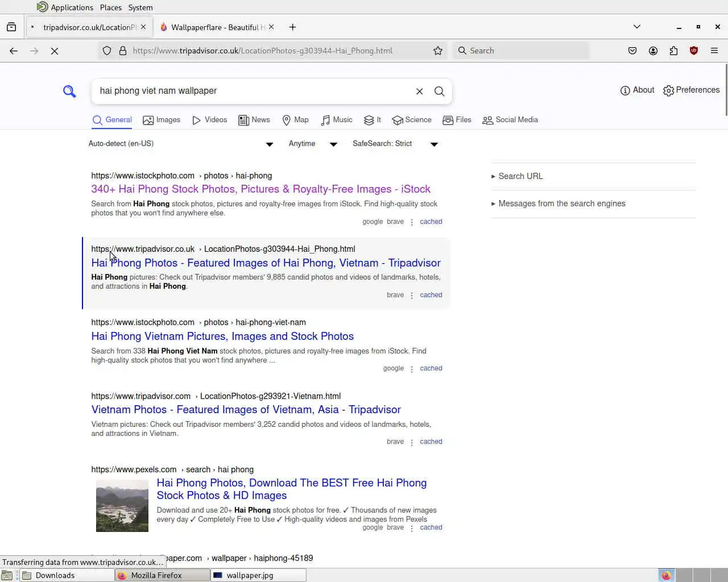Open the Places menu
This screenshot has height=582, width=728.
point(111,7)
